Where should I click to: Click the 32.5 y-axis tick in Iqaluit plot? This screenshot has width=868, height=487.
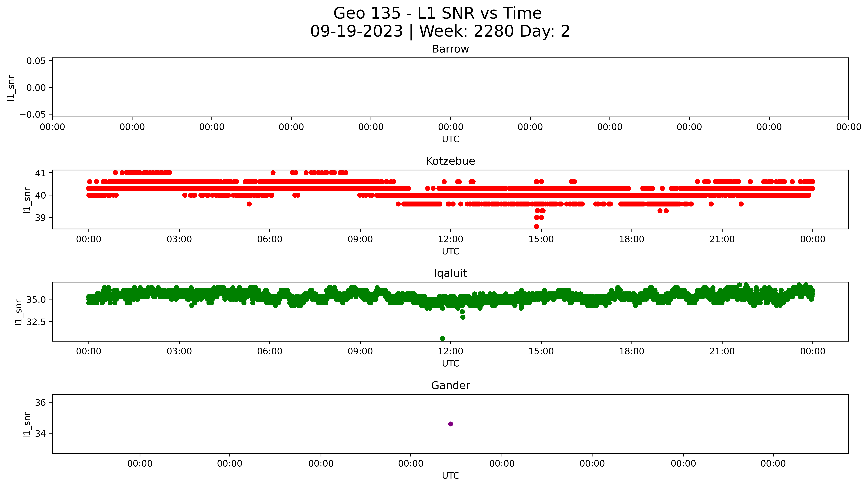[x=36, y=322]
